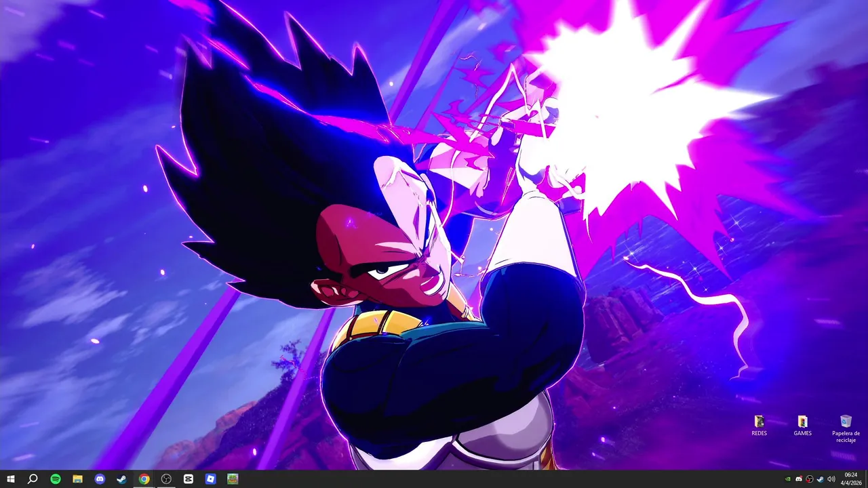Click the NVIDIA tray icon
Viewport: 868px width, 488px height.
coord(788,479)
